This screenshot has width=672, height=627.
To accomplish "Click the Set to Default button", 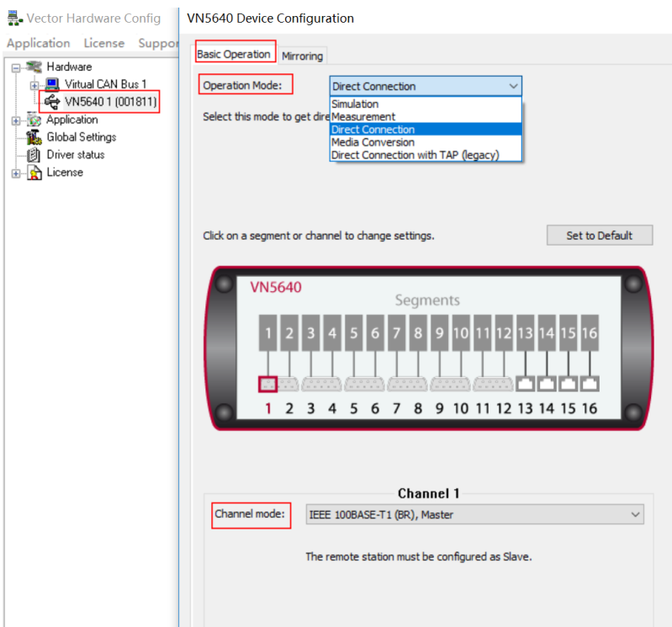I will [x=600, y=236].
